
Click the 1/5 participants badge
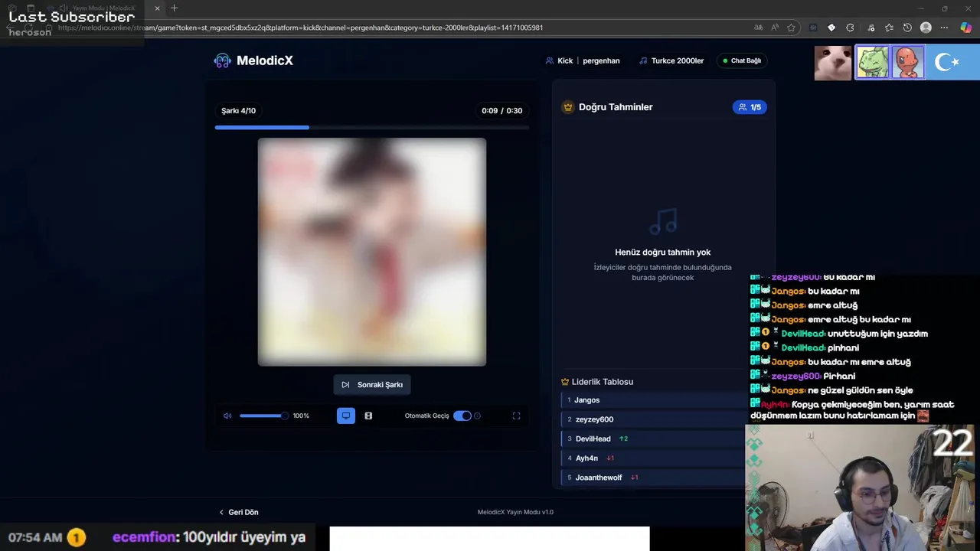click(x=750, y=107)
